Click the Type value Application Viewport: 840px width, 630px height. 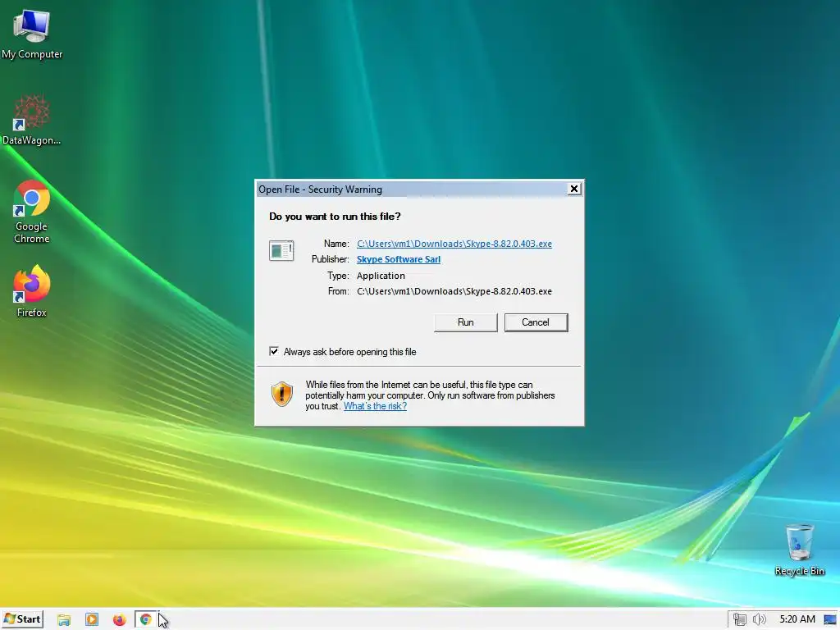point(381,276)
